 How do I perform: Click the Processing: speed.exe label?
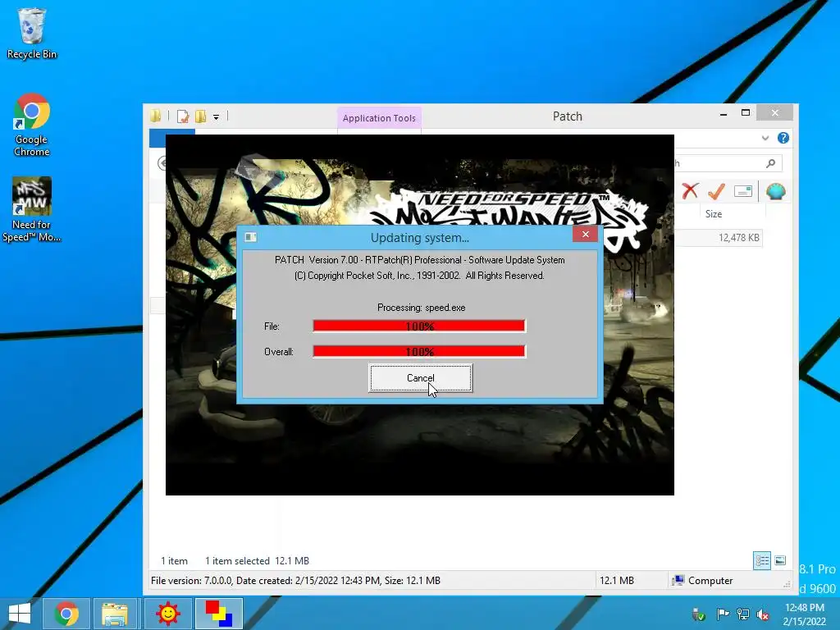click(x=421, y=308)
